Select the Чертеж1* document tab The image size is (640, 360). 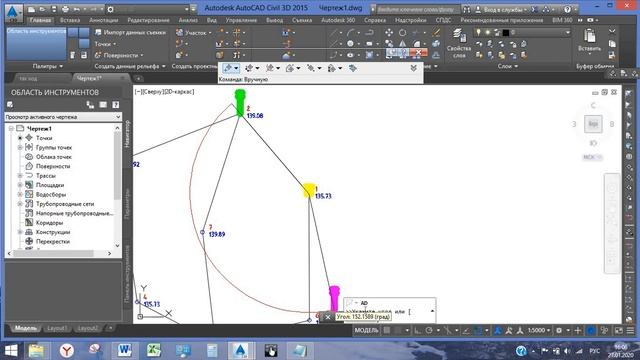click(x=89, y=78)
